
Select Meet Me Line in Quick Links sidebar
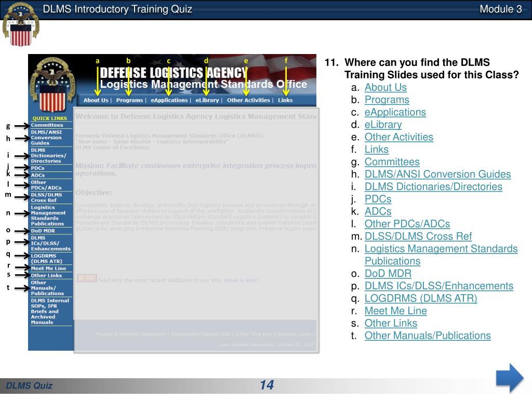tap(48, 269)
